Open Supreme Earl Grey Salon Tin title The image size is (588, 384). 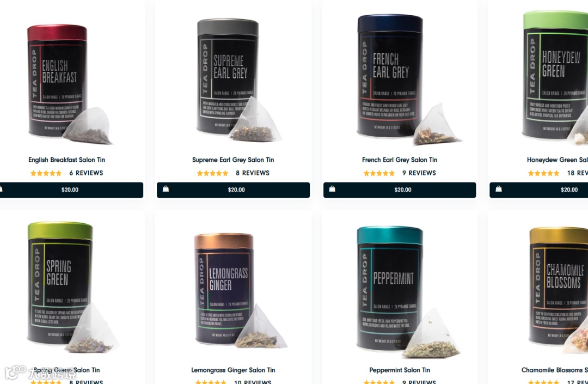pos(233,160)
